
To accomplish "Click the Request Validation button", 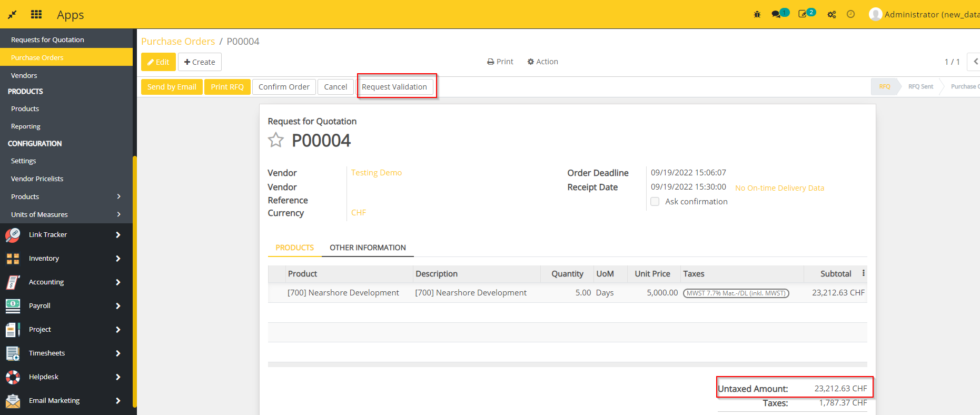I will point(394,87).
